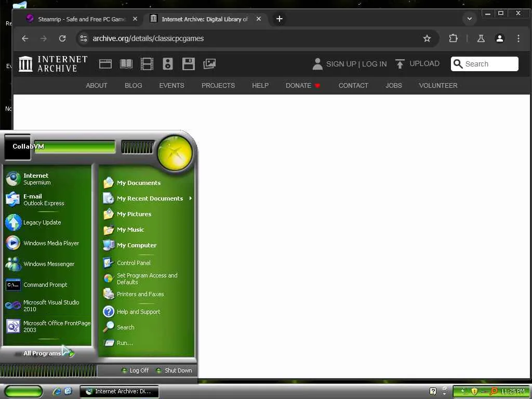Click the Shut Down button
The height and width of the screenshot is (399, 532).
click(x=174, y=370)
